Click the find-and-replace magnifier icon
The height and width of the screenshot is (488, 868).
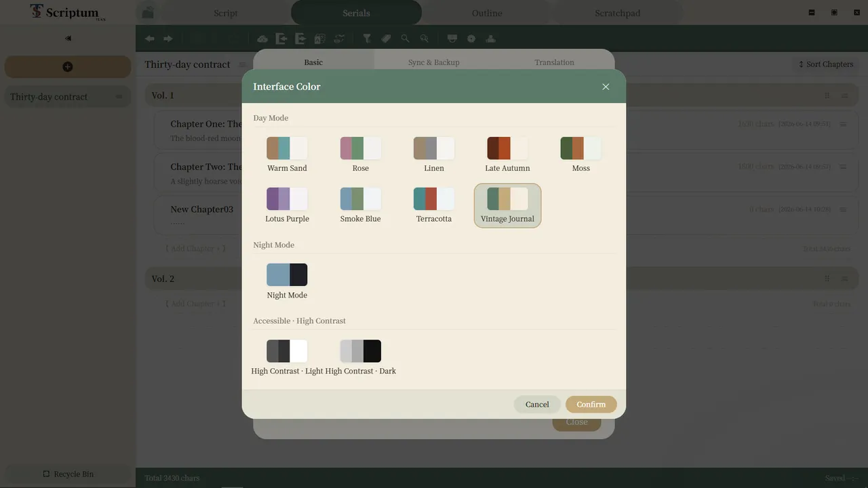424,39
